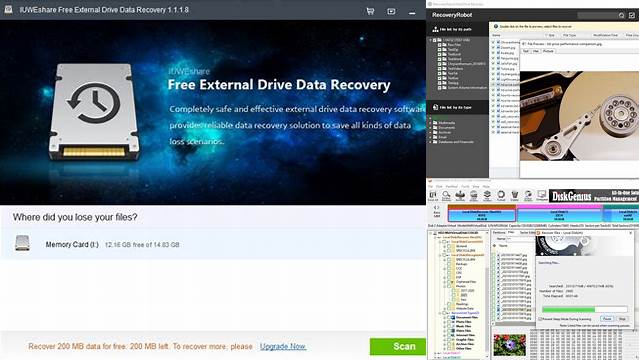Open the shopping cart in IUWEshare title bar
Viewport: 639px width, 360px height.
tap(370, 11)
